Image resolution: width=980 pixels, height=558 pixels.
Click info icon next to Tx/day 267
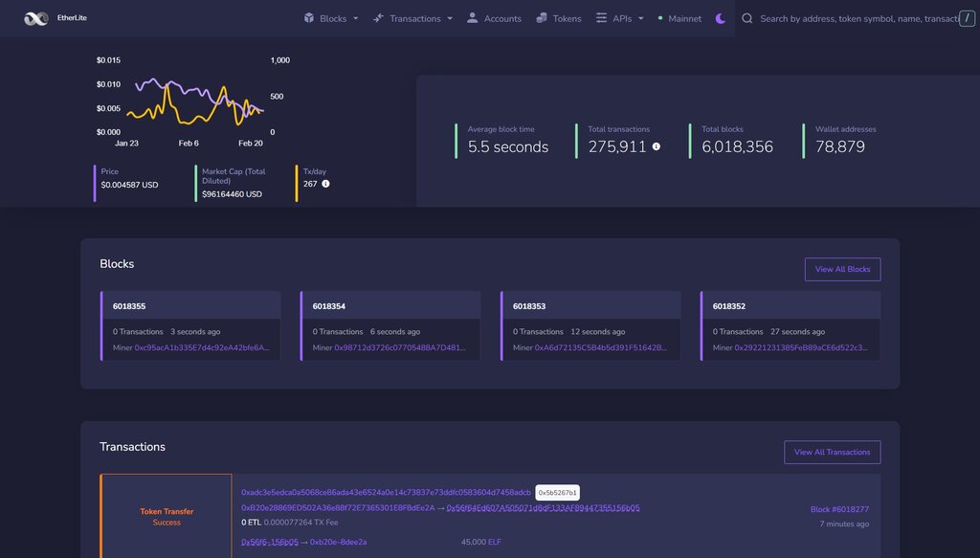pos(325,184)
